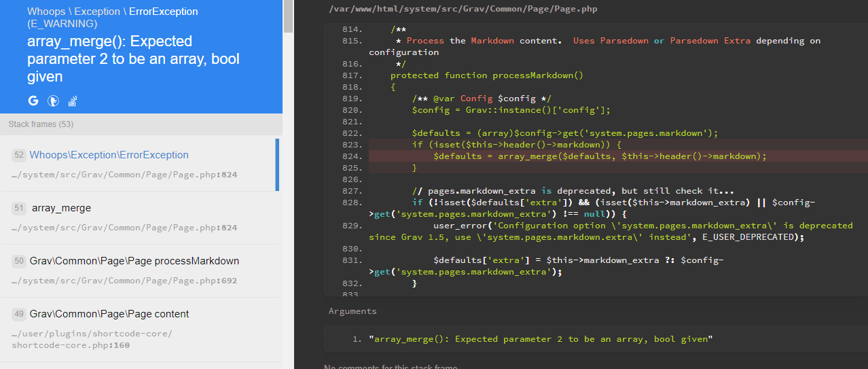Select stack frame 52 Whoops ErrorException
The width and height of the screenshot is (868, 369).
coord(139,165)
